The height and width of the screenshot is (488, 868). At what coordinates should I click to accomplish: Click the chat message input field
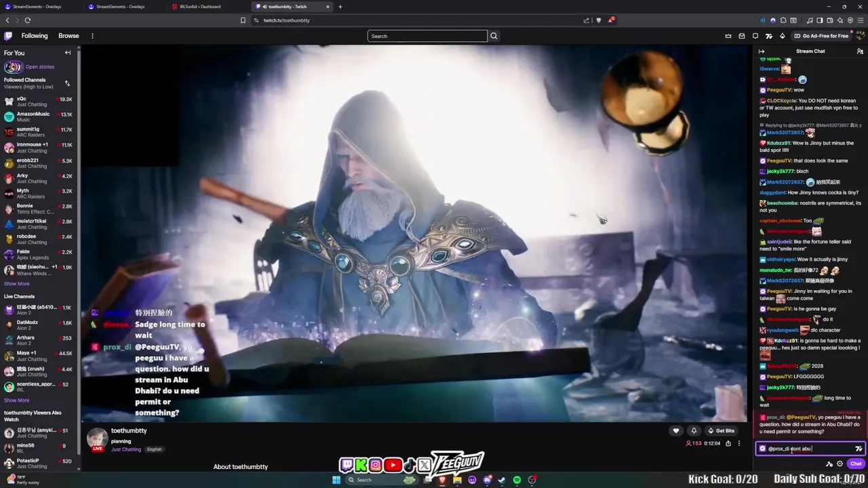[x=810, y=449]
